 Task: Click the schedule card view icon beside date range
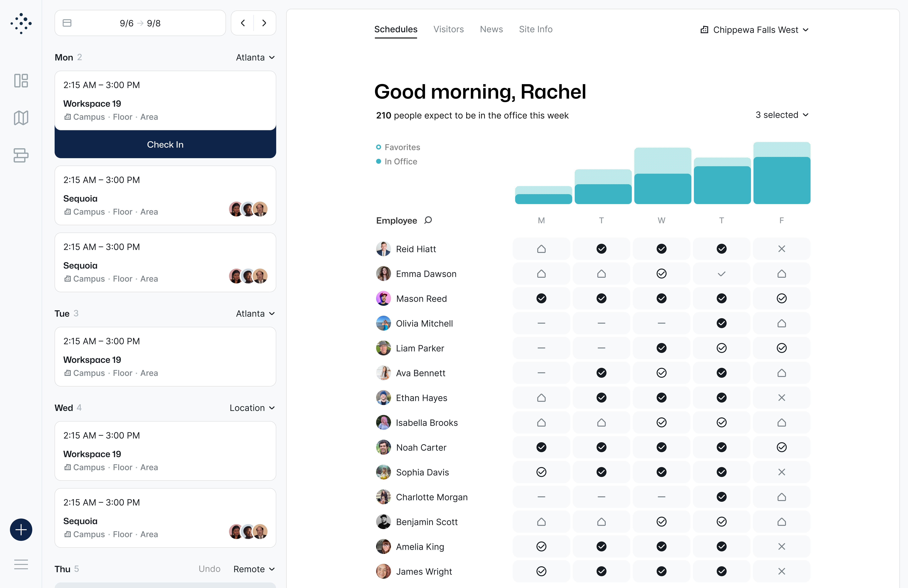[67, 23]
